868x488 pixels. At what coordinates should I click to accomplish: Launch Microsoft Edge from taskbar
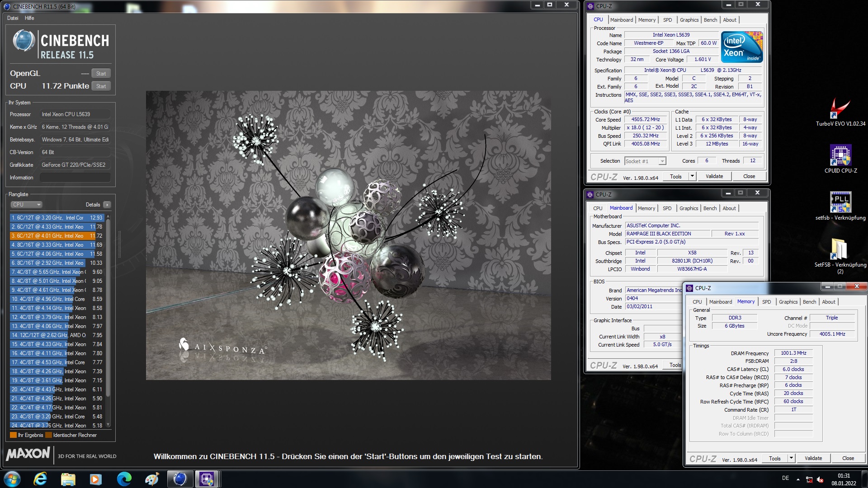[x=124, y=479]
